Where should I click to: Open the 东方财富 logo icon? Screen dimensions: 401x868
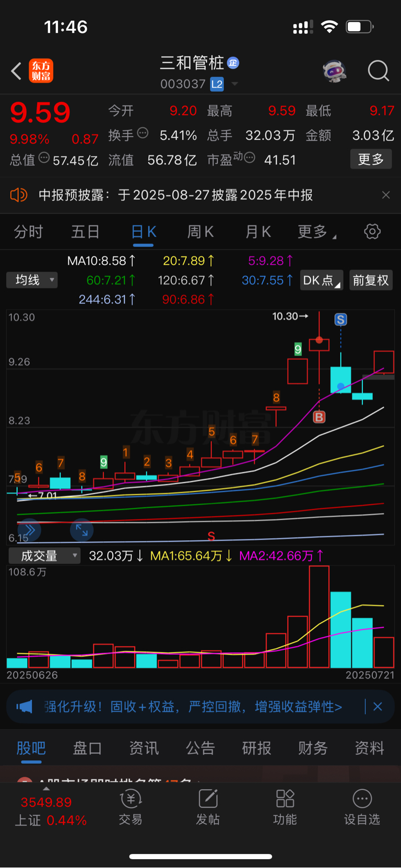click(41, 71)
